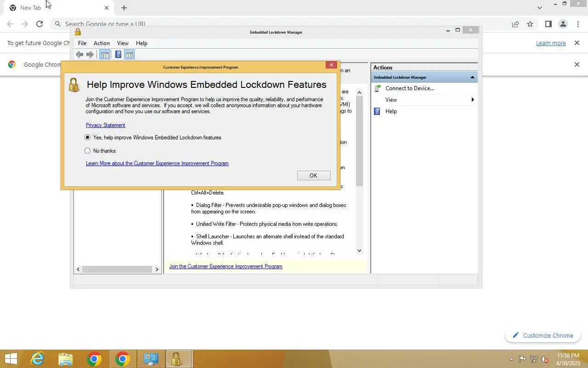This screenshot has width=588, height=368.
Task: Open Learn More about Customer Experience Improvement Program link
Action: (x=157, y=163)
